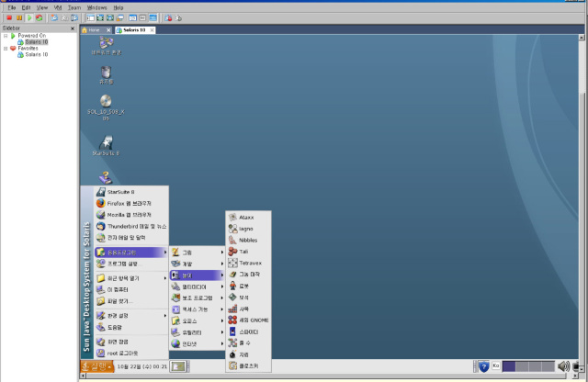Collapse the Powered On tree group

(6, 36)
